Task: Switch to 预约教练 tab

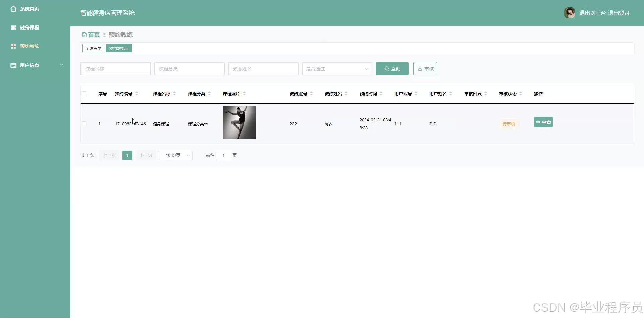Action: coord(117,48)
